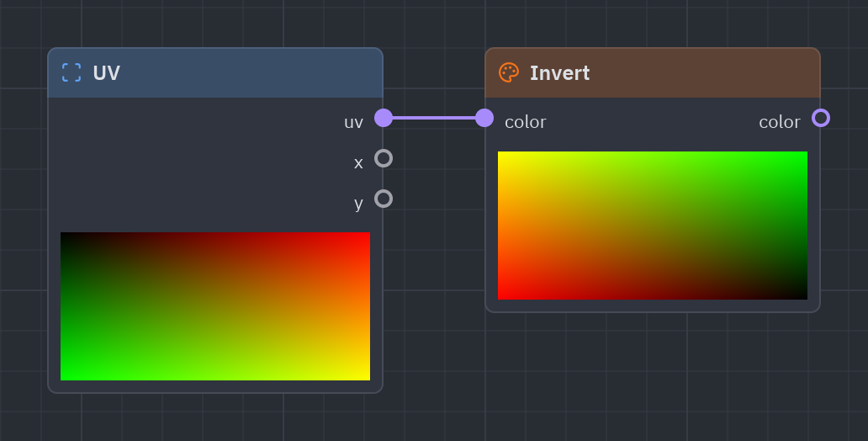Click the Invert node color input socket

(x=484, y=118)
